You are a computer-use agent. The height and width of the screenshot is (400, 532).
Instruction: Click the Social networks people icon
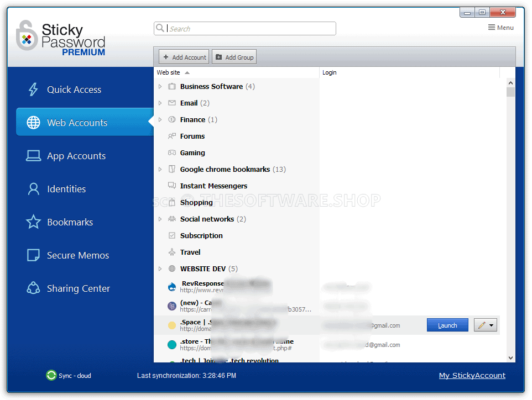(x=172, y=219)
